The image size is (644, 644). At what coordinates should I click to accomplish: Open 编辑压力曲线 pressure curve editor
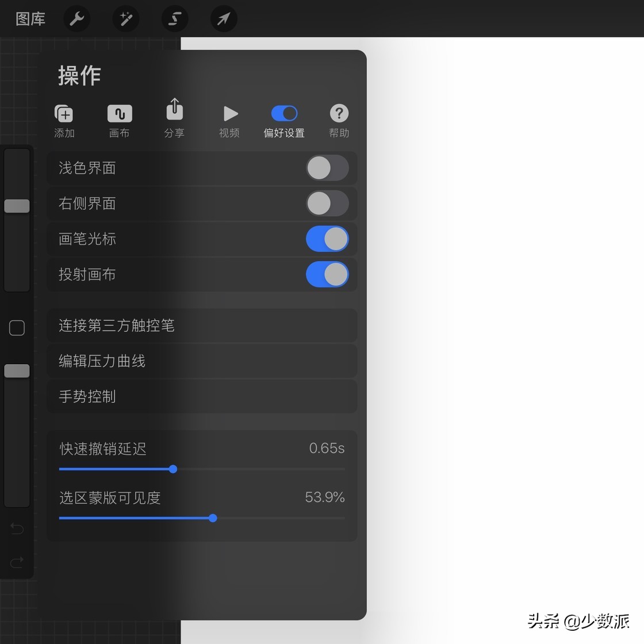202,361
